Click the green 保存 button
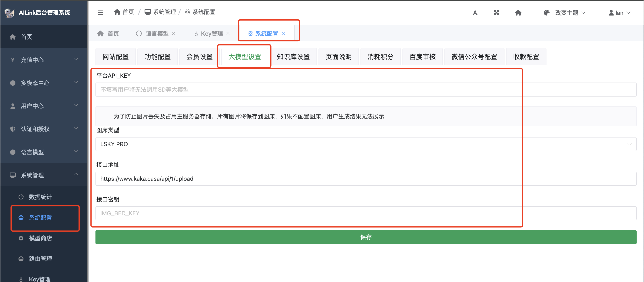Image resolution: width=644 pixels, height=282 pixels. tap(366, 237)
